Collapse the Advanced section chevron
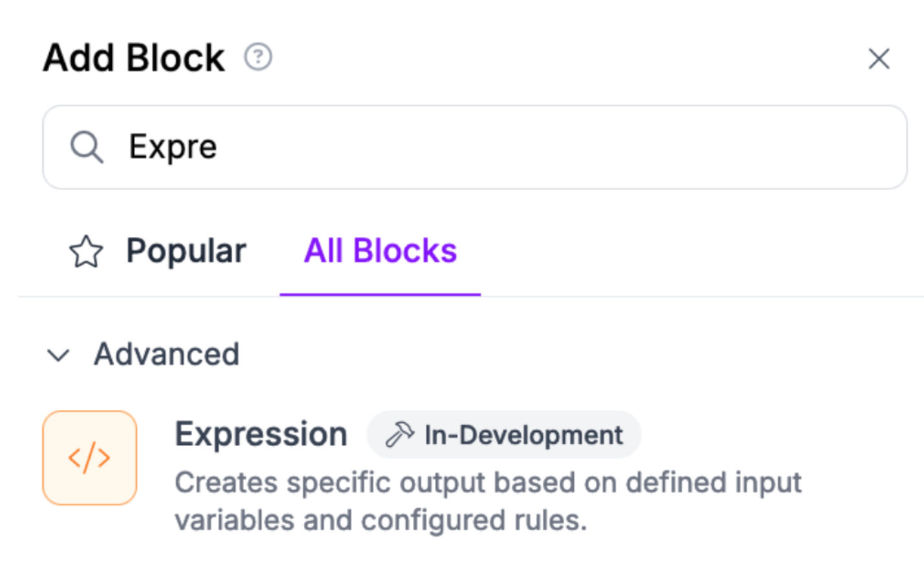Screen dimensions: 924x575 coord(58,355)
